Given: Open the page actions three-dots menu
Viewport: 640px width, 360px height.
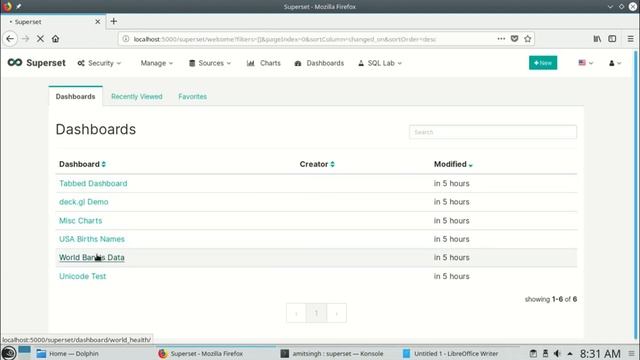Looking at the screenshot, I should [501, 39].
